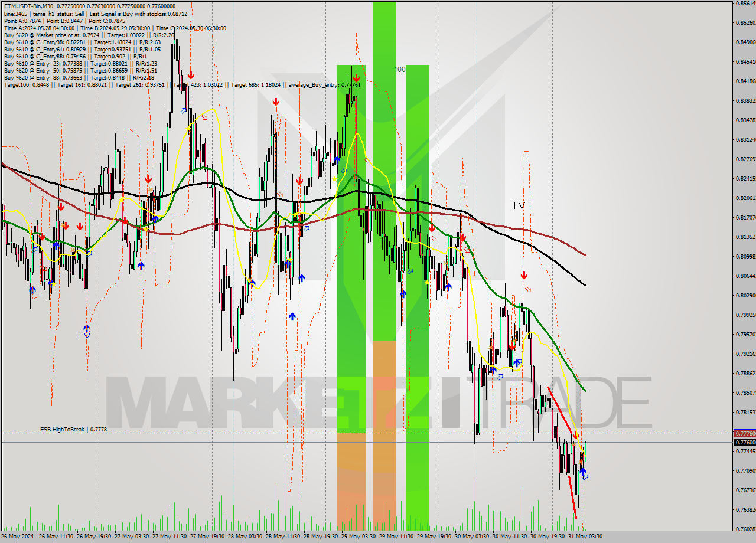The image size is (756, 543).
Task: Click the 'Target100: 0.8448' targets line
Action: click(182, 84)
